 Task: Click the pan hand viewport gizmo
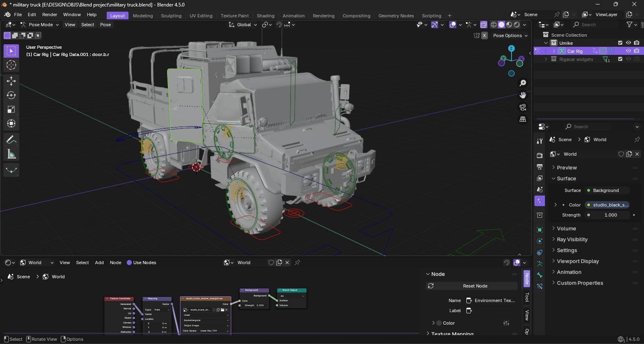pos(523,95)
